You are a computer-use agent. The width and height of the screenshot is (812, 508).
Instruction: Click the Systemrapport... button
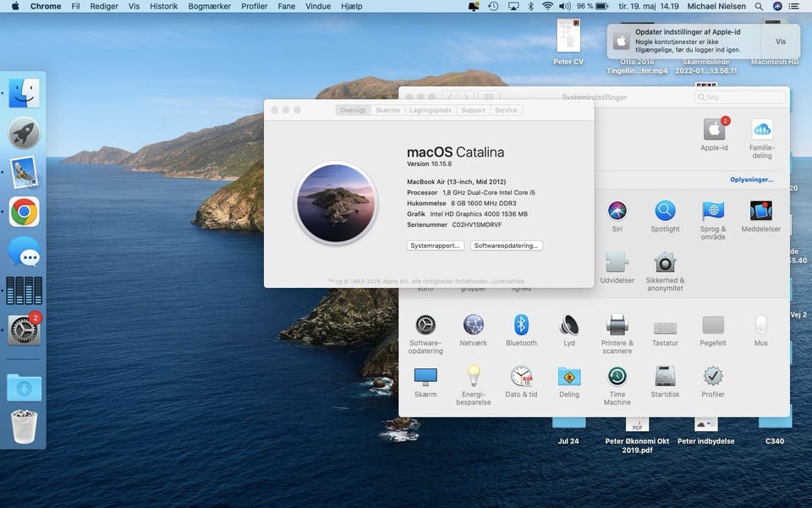tap(435, 246)
